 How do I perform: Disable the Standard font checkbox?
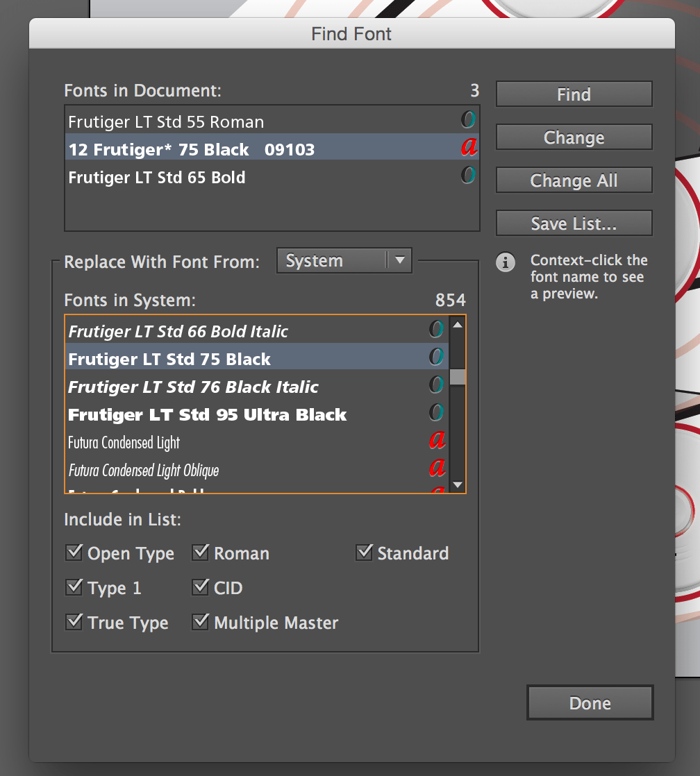(364, 553)
